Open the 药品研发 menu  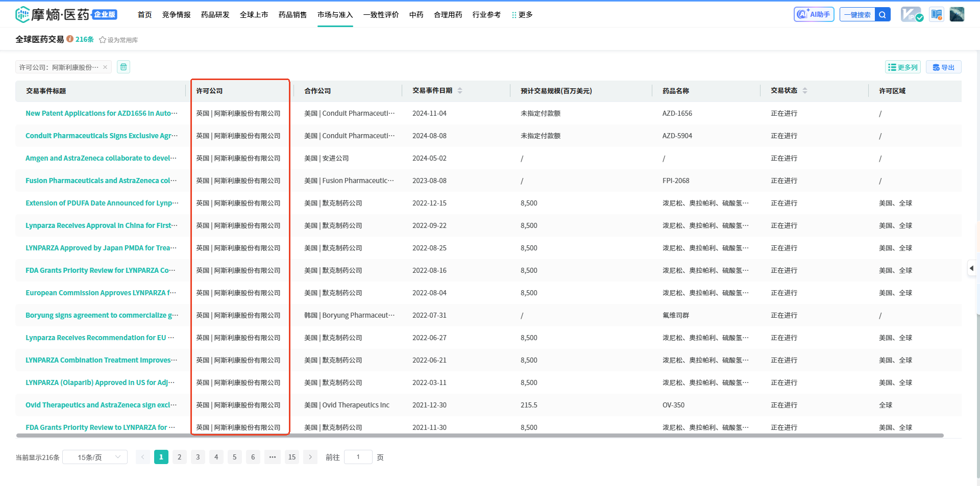pyautogui.click(x=215, y=14)
